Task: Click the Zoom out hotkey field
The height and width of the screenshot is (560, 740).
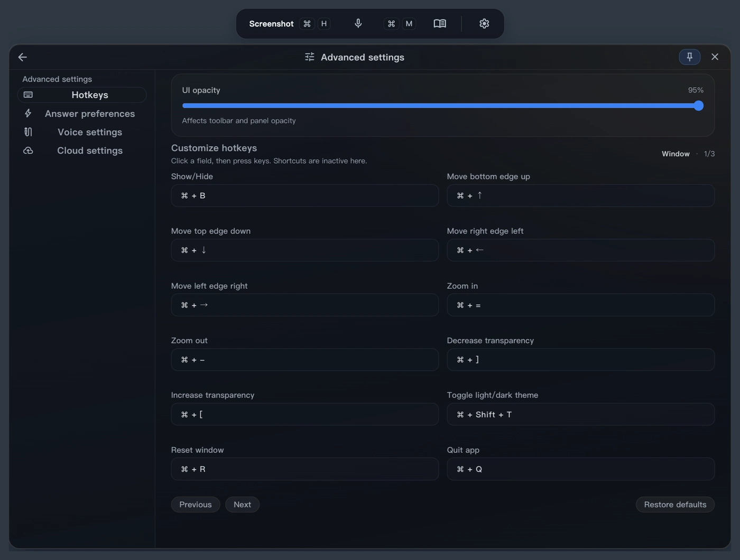Action: click(305, 360)
